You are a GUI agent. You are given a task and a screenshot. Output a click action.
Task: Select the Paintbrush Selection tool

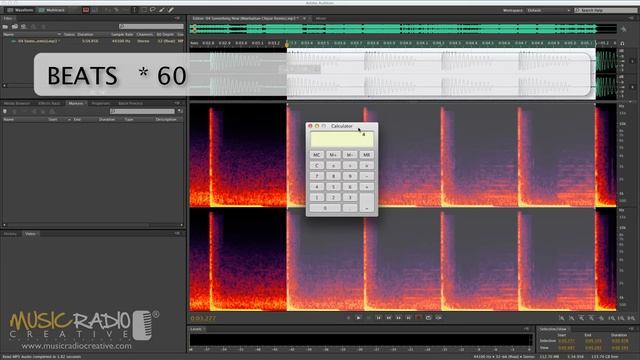pos(162,10)
